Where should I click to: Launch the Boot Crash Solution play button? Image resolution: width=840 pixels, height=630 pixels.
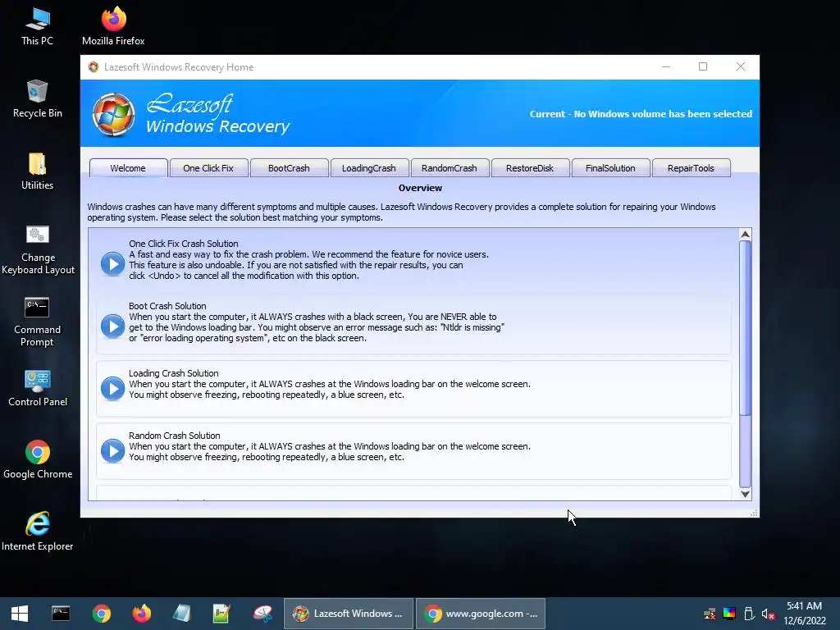tap(112, 326)
